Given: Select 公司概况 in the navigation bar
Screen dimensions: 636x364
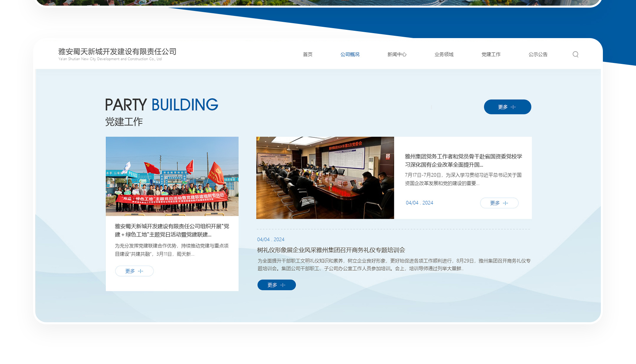Looking at the screenshot, I should tap(350, 54).
